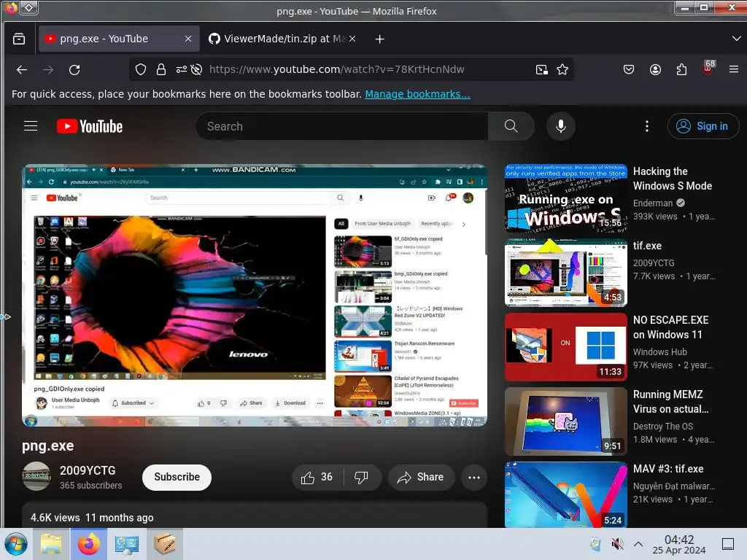Open a new tab with plus button
This screenshot has height=560, width=747.
(379, 39)
